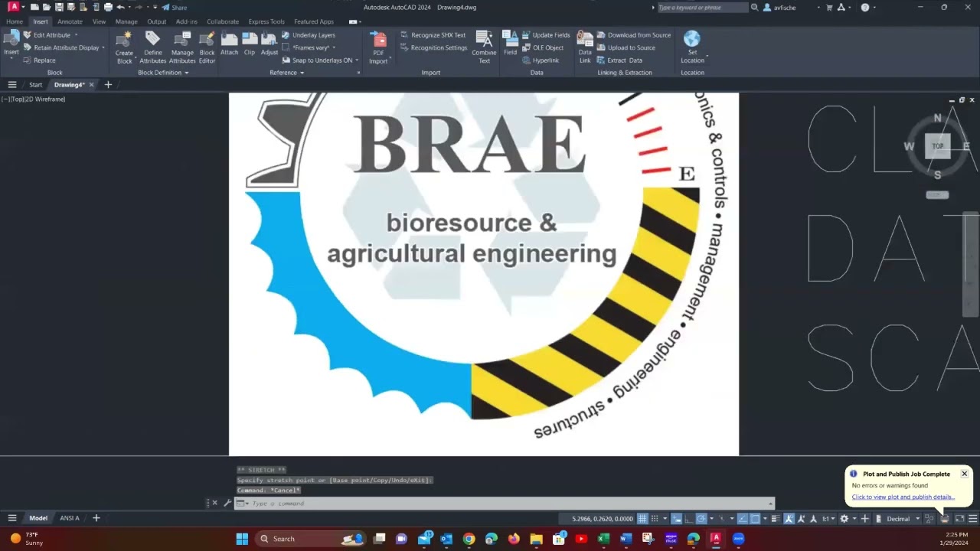Click OLE Object command
The height and width of the screenshot is (551, 980).
(x=542, y=47)
